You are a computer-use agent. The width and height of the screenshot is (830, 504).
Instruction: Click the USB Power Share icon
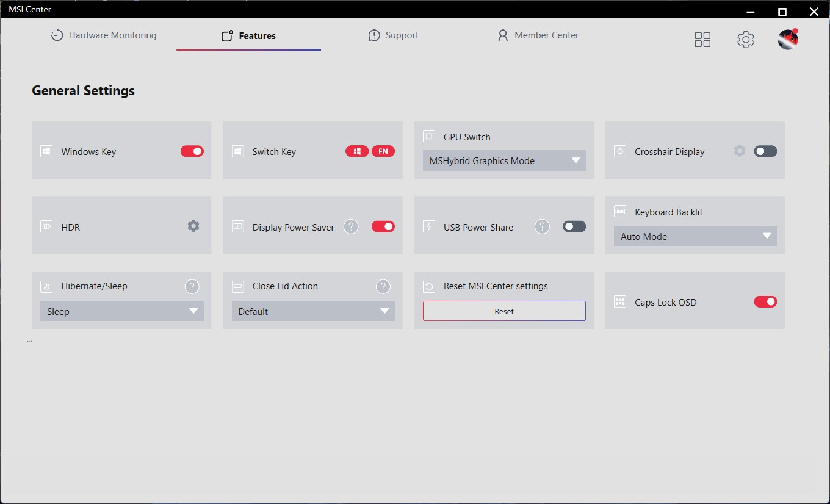[429, 226]
